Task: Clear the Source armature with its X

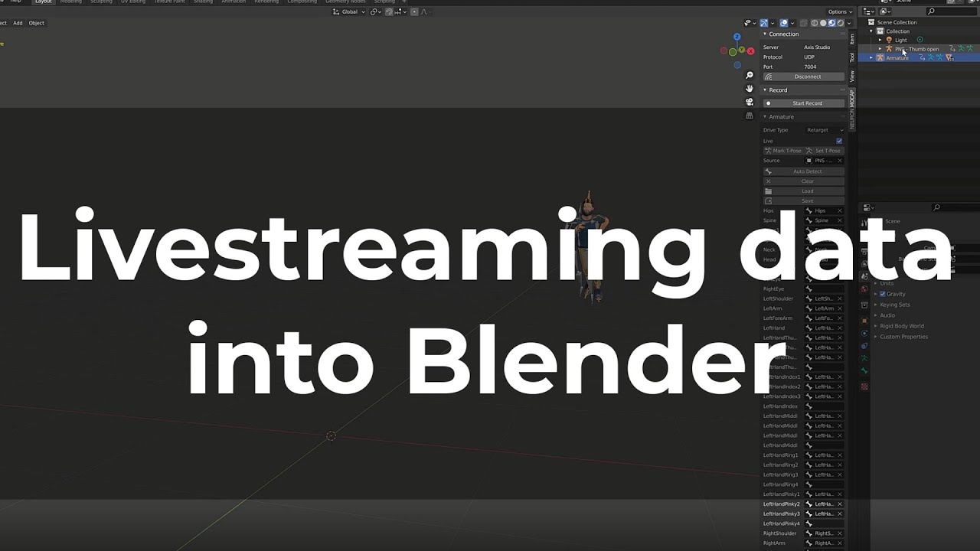Action: tap(840, 161)
